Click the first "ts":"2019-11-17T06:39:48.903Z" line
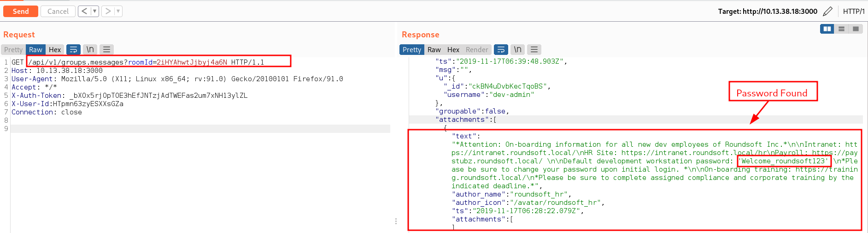The width and height of the screenshot is (868, 233). click(501, 61)
